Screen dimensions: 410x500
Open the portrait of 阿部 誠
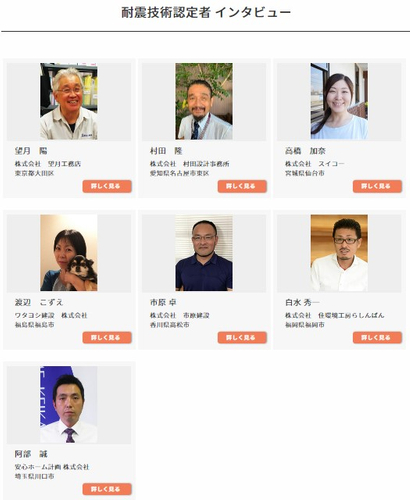coord(69,405)
